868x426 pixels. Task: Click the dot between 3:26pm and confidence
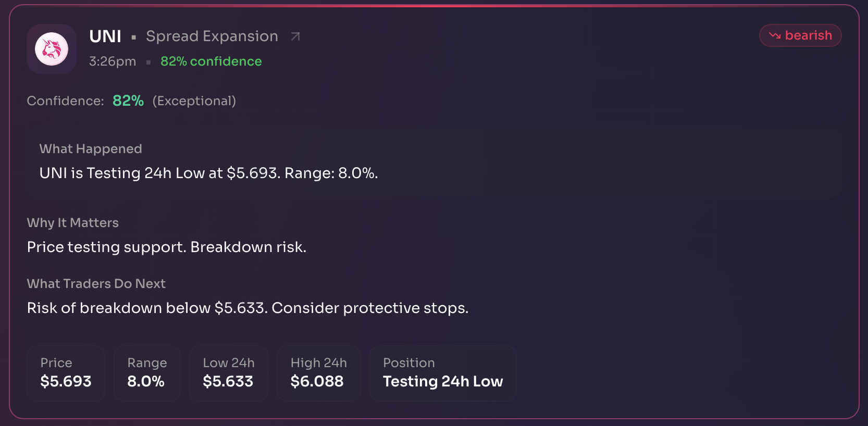point(148,61)
